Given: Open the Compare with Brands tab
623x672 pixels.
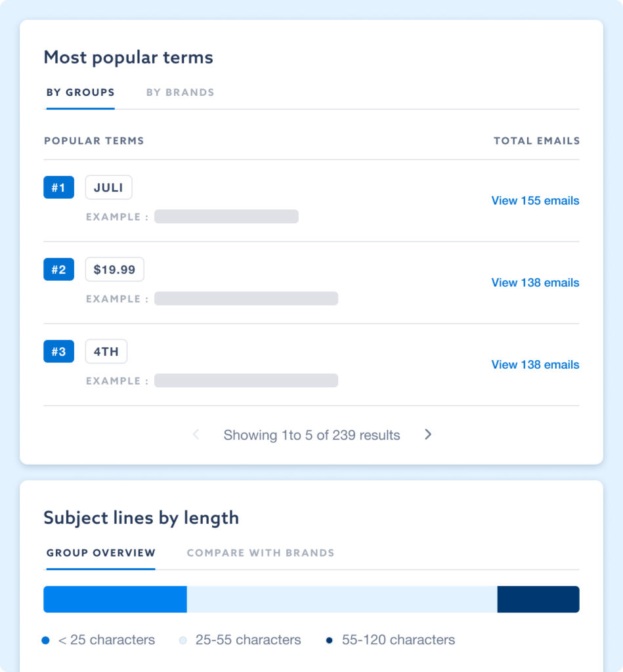Looking at the screenshot, I should 260,553.
